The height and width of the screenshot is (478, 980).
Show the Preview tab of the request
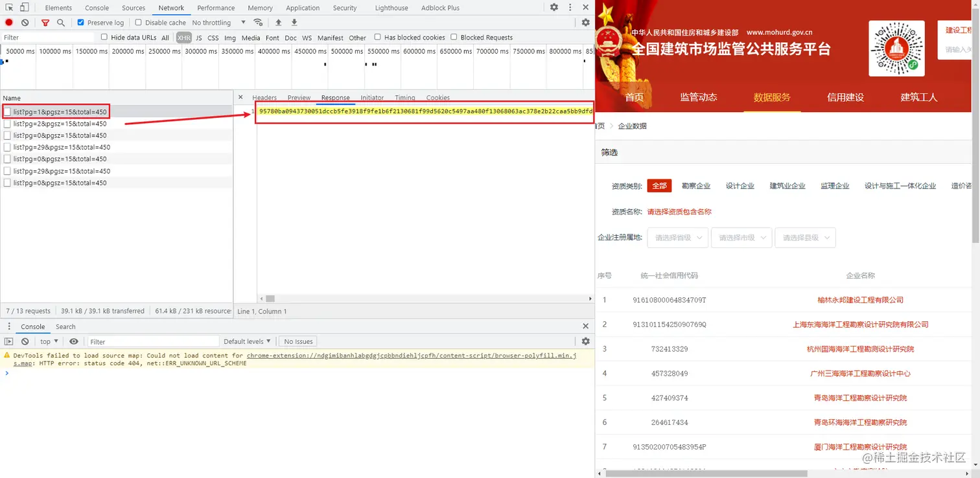[x=299, y=98]
